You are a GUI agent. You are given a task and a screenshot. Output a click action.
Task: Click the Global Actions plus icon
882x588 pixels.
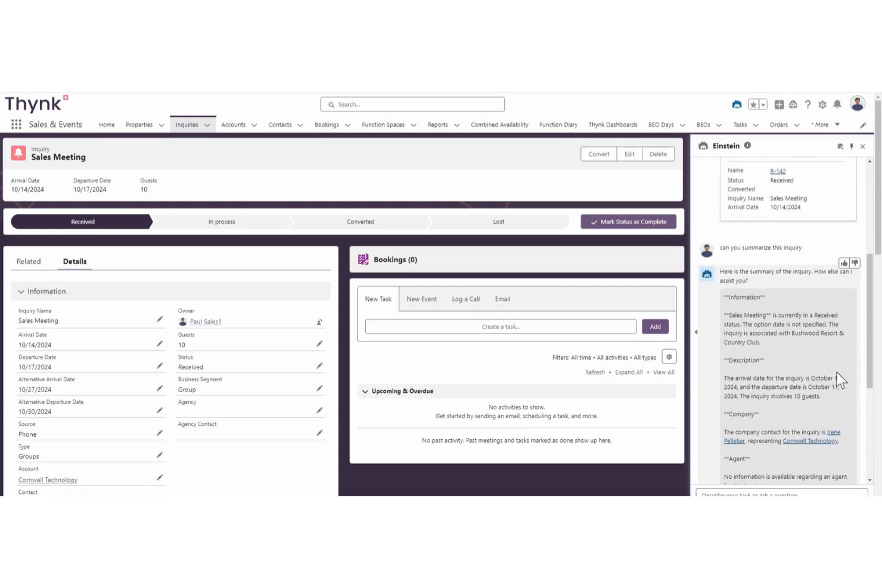click(779, 105)
